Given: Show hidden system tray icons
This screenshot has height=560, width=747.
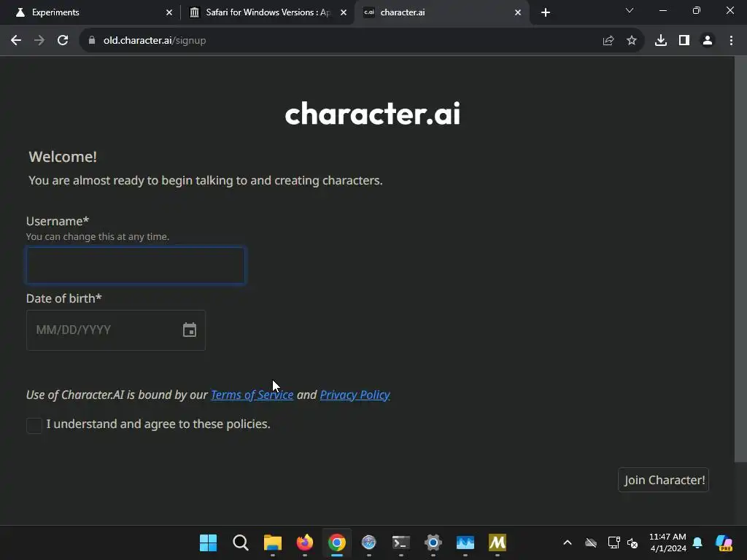Looking at the screenshot, I should (568, 542).
